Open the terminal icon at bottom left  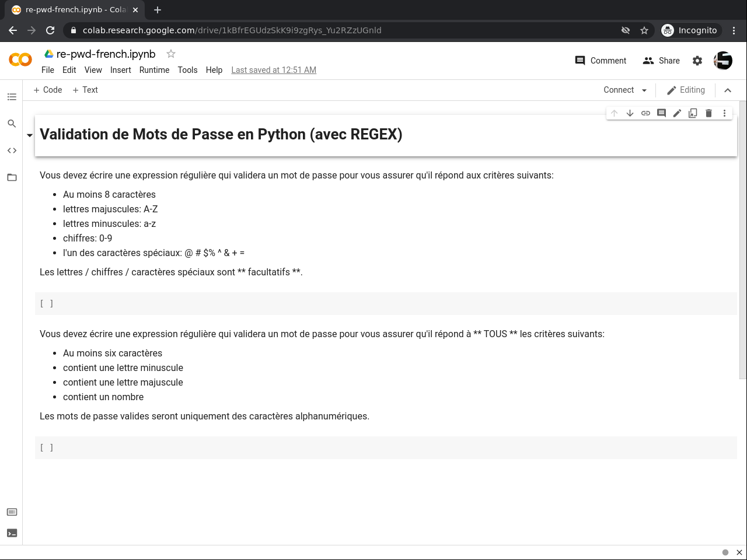point(12,533)
